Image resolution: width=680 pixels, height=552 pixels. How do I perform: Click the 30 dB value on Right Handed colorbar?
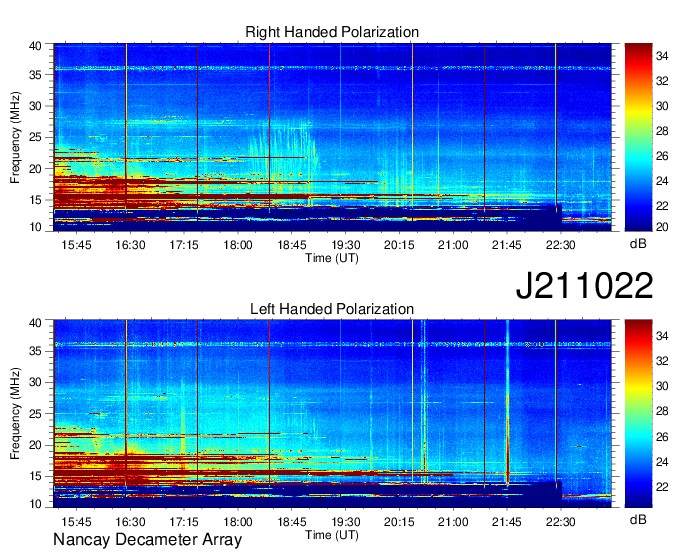[x=662, y=106]
